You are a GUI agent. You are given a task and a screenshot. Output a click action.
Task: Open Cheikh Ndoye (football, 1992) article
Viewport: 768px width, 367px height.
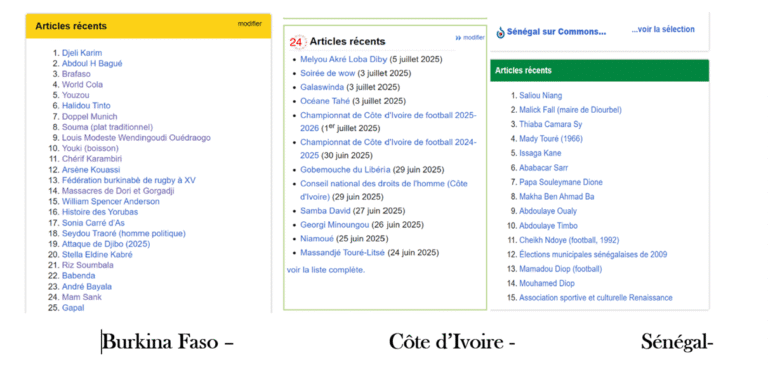pos(569,240)
